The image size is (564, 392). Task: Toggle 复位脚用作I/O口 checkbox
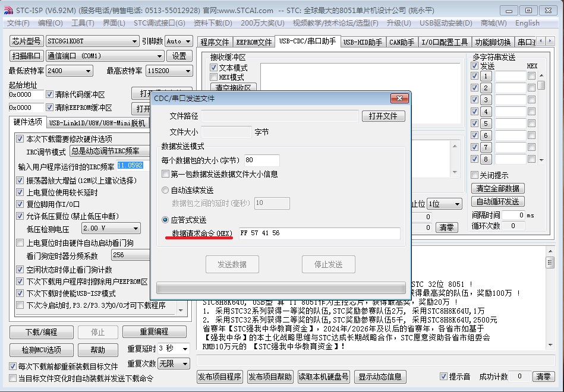tap(20, 204)
